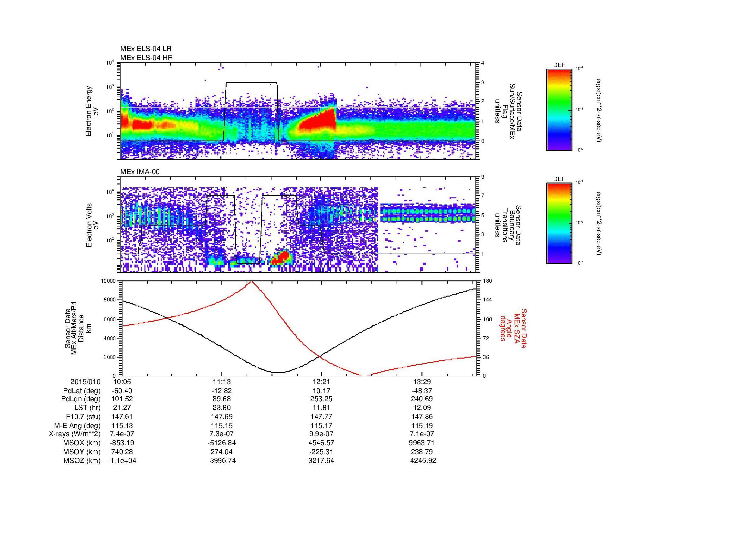Click the 'PdLon (deg)' row label
Viewport: 756px width, 534px height.
[81, 399]
